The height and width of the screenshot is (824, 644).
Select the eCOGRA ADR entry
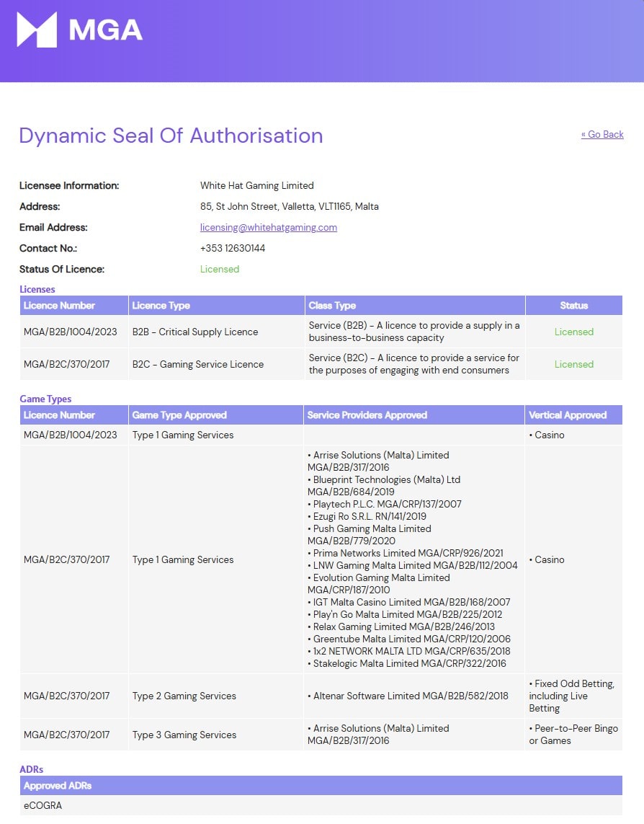pyautogui.click(x=43, y=805)
